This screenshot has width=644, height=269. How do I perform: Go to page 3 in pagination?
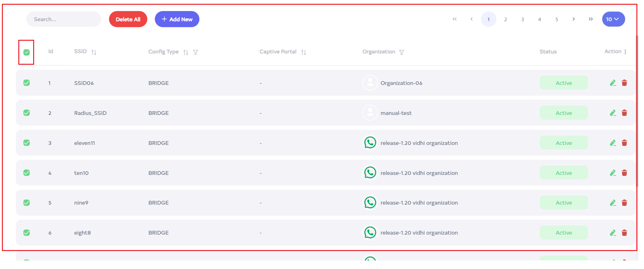click(523, 20)
